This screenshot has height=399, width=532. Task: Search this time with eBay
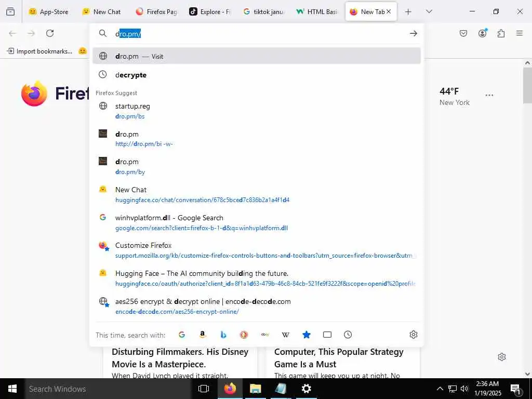click(265, 335)
